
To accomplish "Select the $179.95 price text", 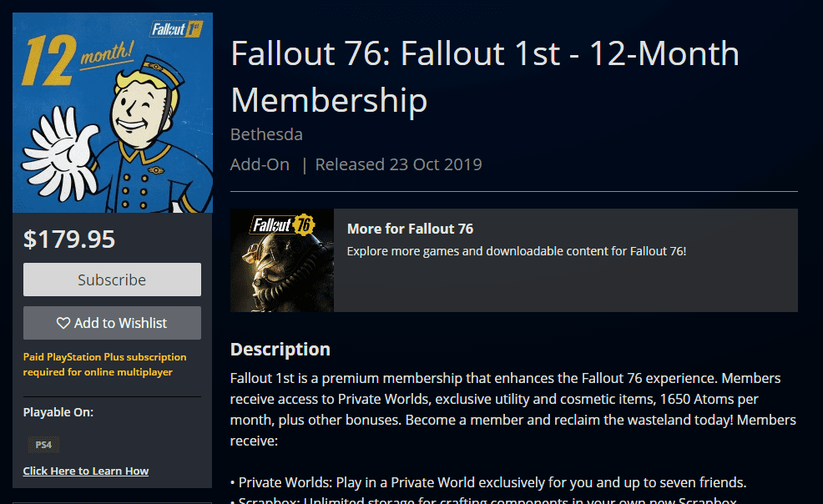I will 69,239.
